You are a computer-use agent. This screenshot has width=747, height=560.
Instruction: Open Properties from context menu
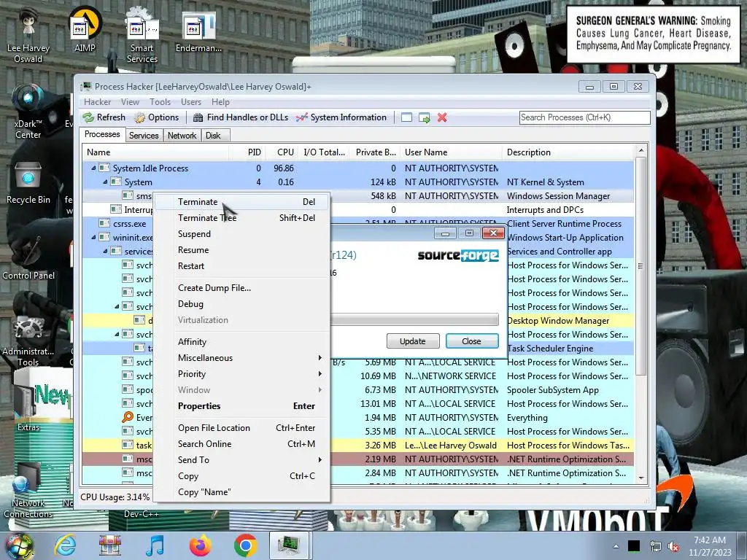click(242, 406)
